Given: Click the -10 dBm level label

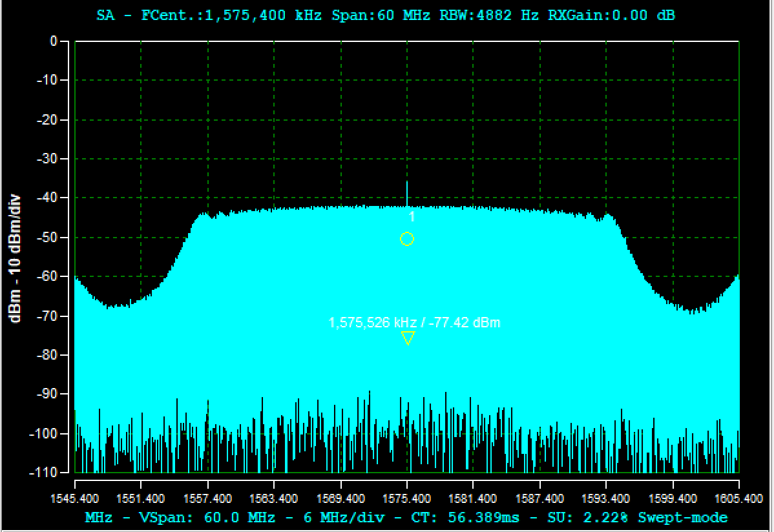Looking at the screenshot, I should [47, 80].
